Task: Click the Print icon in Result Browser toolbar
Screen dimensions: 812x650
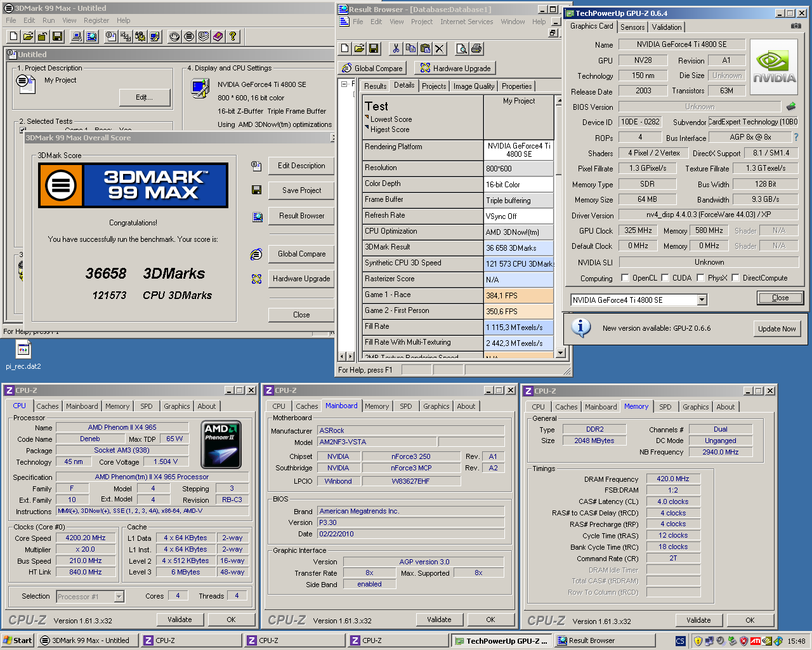Action: (x=476, y=48)
